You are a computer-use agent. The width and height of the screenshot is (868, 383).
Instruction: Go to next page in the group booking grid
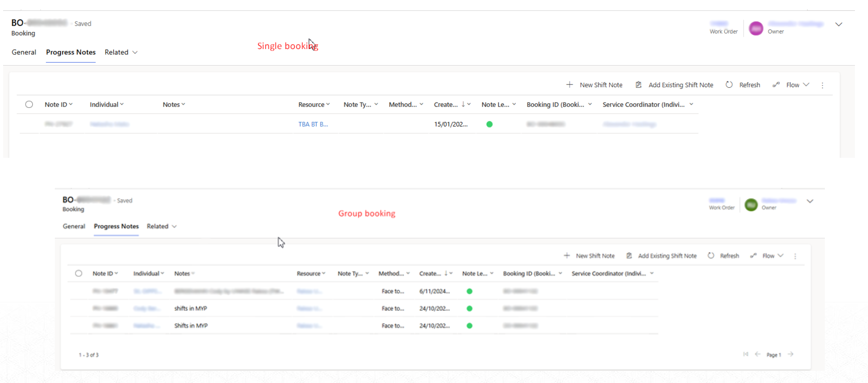[790, 354]
